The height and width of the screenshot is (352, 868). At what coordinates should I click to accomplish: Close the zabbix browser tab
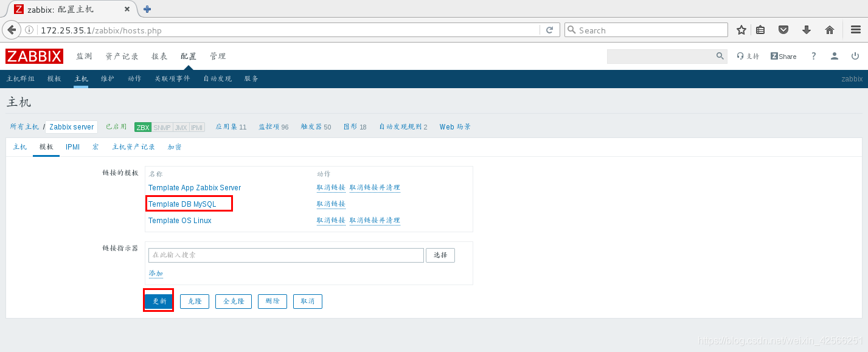tap(127, 9)
